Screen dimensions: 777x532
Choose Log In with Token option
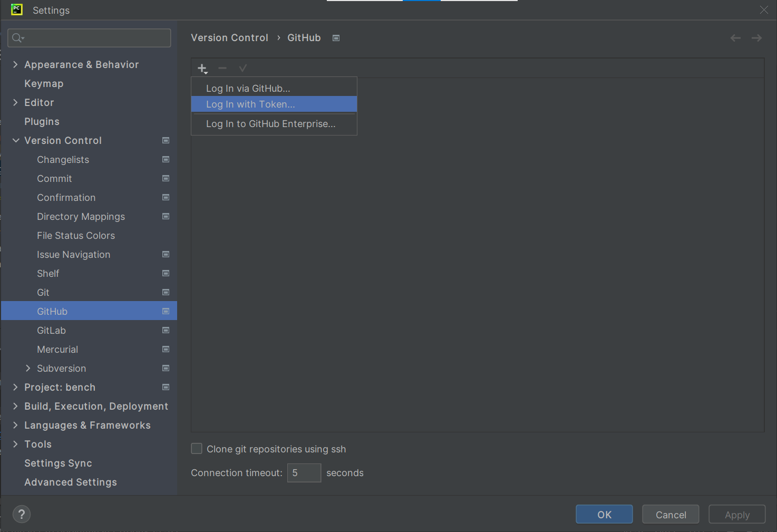pyautogui.click(x=274, y=104)
